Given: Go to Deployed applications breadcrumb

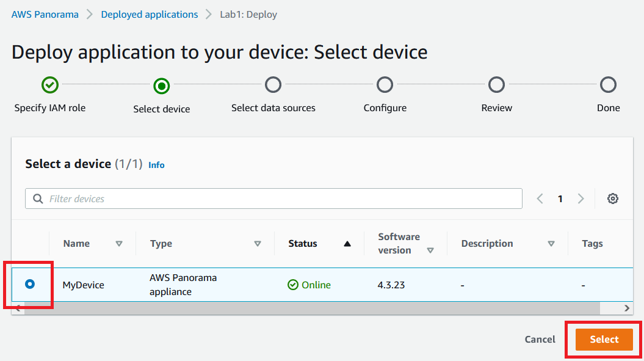Looking at the screenshot, I should pos(150,15).
